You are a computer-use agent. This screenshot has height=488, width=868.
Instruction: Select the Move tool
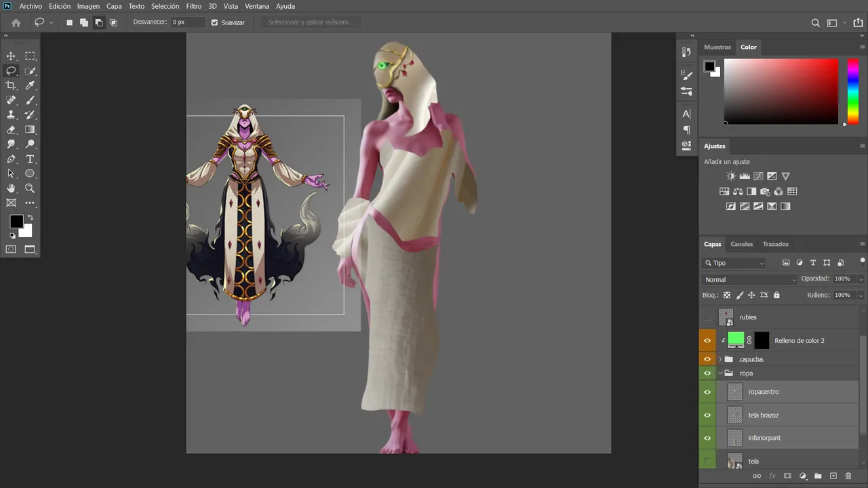11,56
